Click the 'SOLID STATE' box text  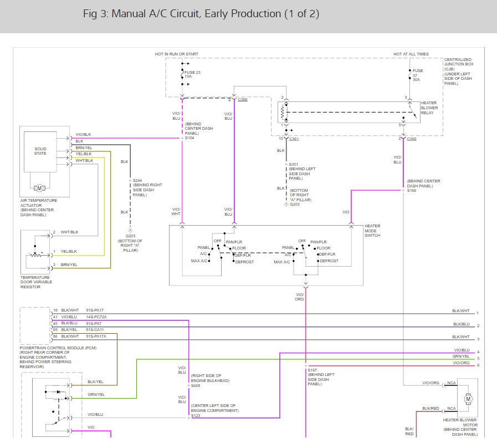pyautogui.click(x=40, y=151)
